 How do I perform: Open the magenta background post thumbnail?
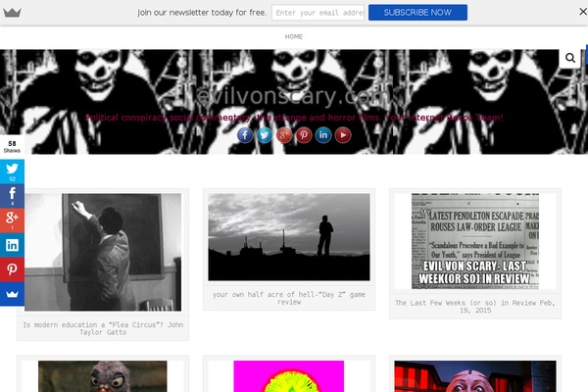(x=289, y=376)
